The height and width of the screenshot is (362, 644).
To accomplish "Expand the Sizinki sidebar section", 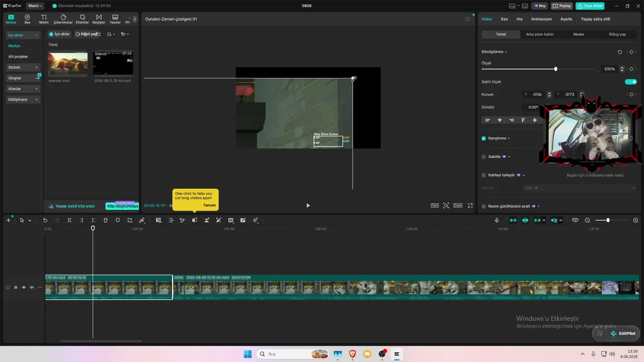I will pyautogui.click(x=23, y=67).
